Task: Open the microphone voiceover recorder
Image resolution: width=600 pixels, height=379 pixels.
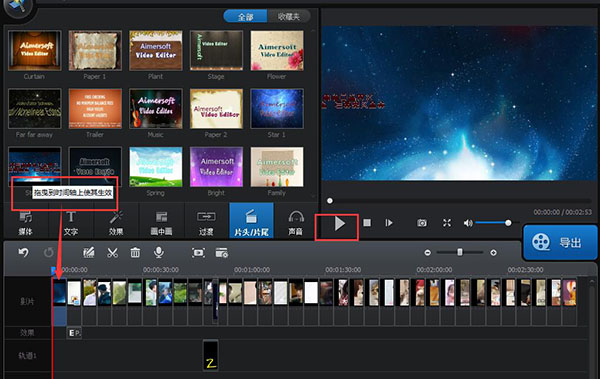Action: tap(159, 252)
